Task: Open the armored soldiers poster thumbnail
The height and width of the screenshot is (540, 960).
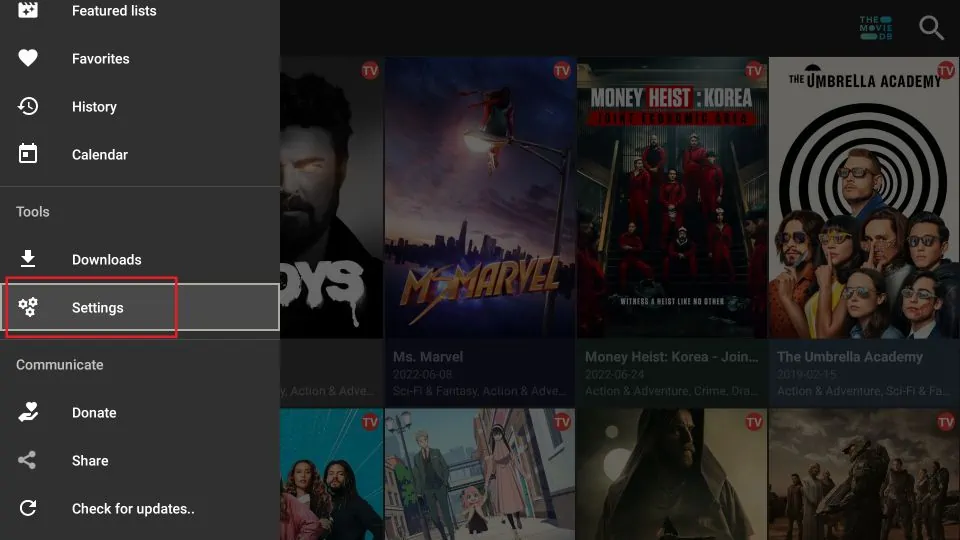Action: pyautogui.click(x=863, y=474)
